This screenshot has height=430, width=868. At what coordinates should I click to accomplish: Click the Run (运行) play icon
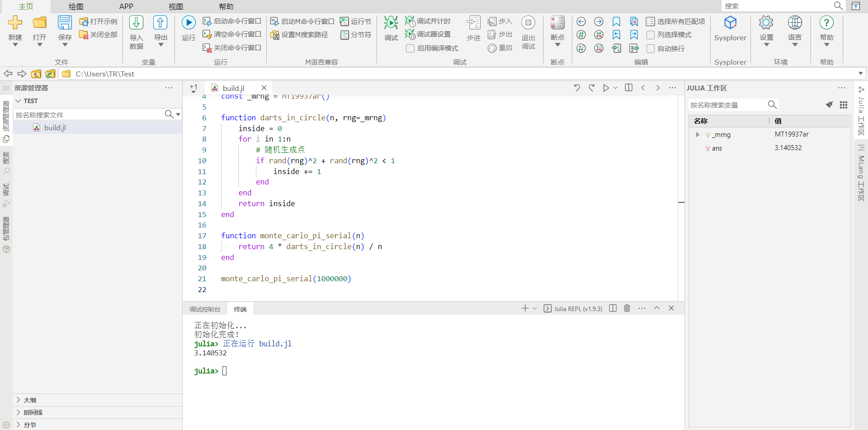(189, 23)
